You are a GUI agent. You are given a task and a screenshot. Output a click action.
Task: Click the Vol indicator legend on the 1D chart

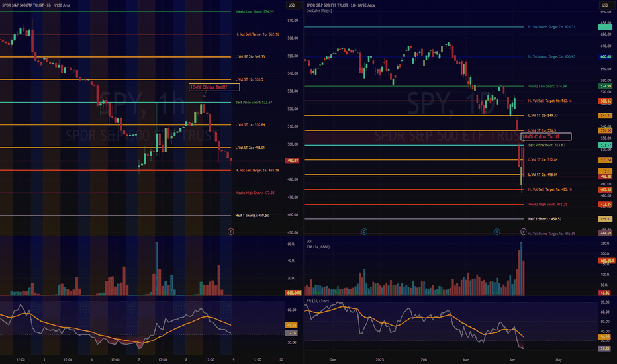[x=309, y=241]
